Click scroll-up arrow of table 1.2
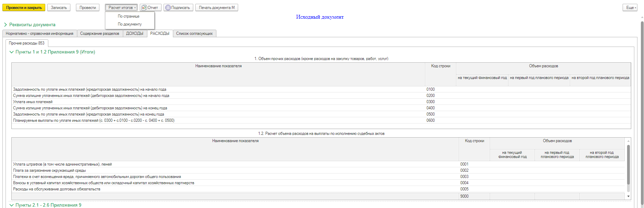This screenshot has width=644, height=208. [628, 141]
